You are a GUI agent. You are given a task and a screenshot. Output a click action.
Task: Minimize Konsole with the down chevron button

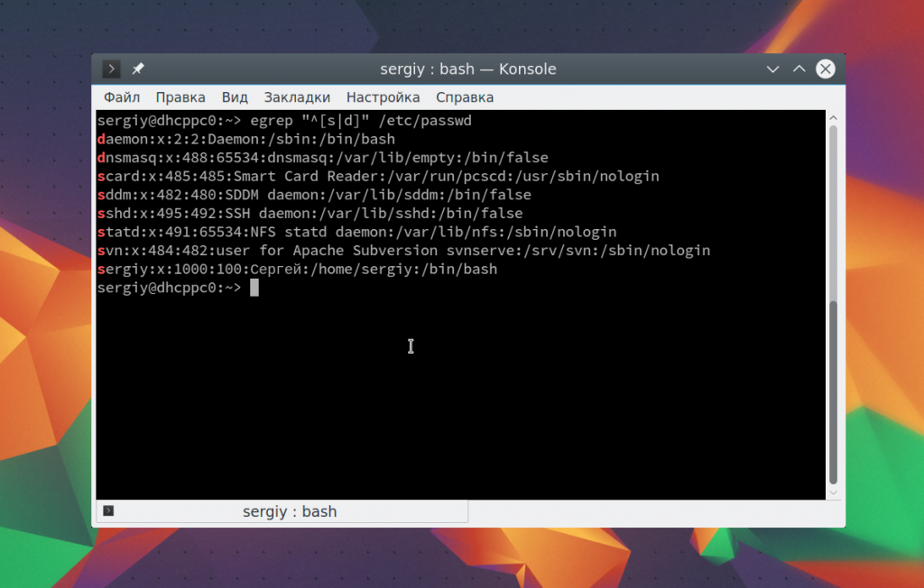click(x=772, y=69)
